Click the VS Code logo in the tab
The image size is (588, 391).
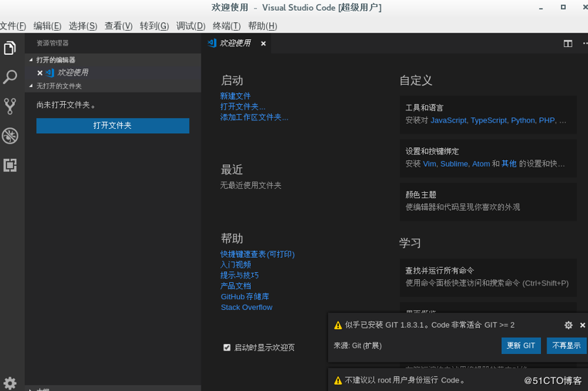click(212, 43)
